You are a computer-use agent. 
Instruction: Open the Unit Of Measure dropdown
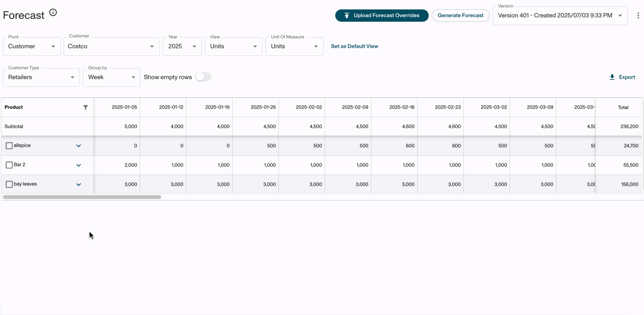[x=294, y=46]
